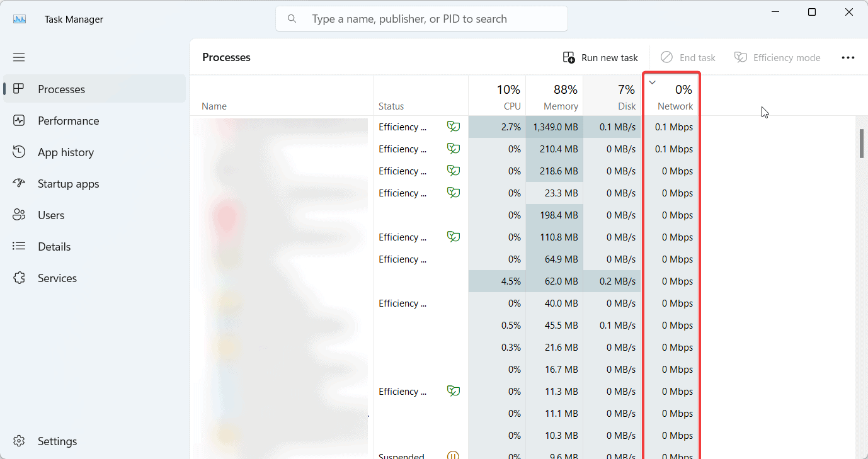Go to the Processes page
Image resolution: width=868 pixels, height=459 pixels.
click(x=94, y=89)
